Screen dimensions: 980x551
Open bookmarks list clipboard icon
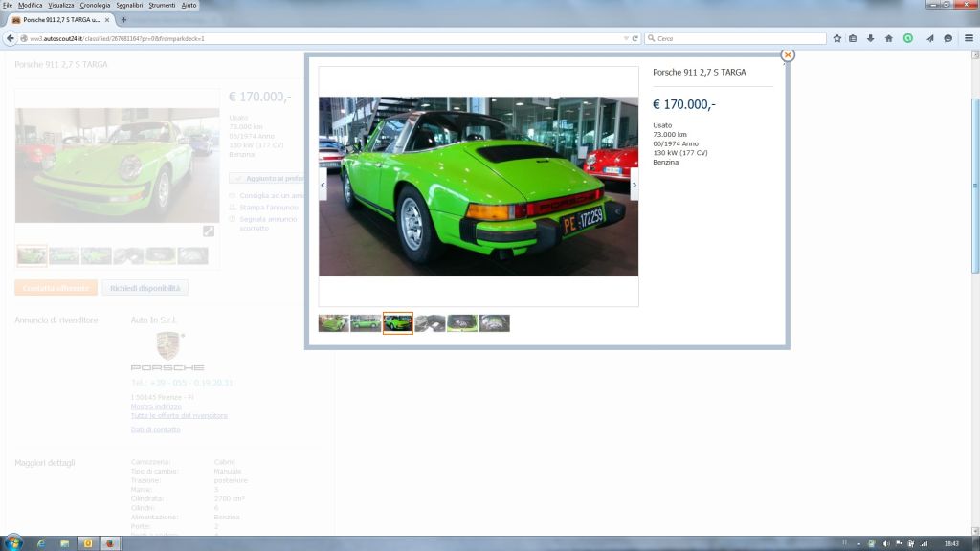[853, 38]
